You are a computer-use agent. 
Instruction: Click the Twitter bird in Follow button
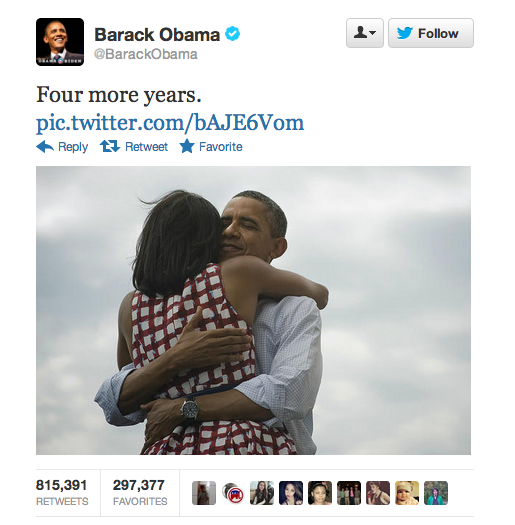[x=405, y=33]
